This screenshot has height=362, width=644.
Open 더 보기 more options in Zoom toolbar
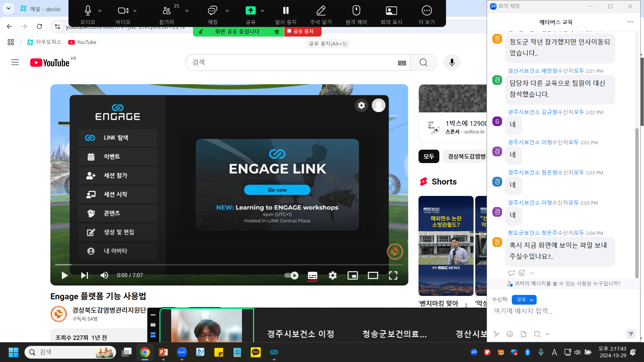[427, 14]
